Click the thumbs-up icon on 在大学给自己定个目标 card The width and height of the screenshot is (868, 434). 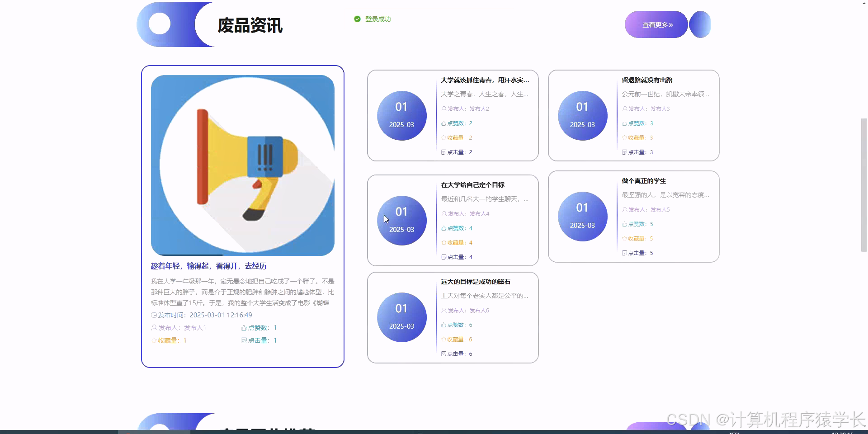pos(444,228)
